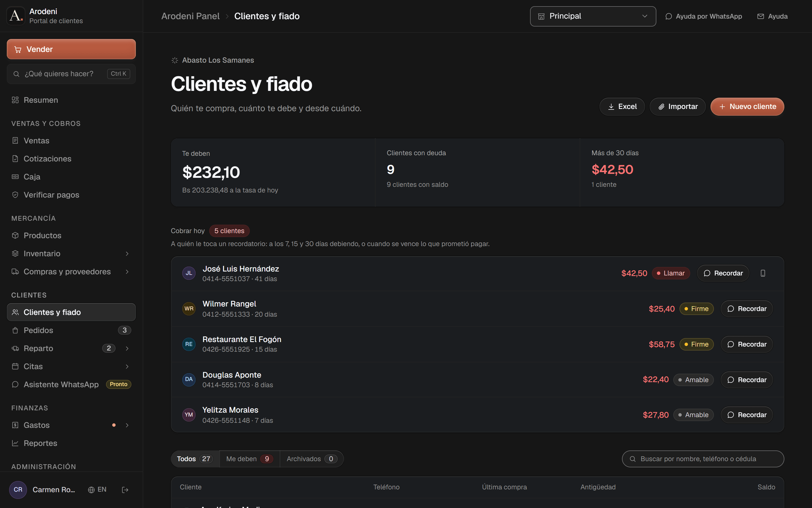Click the RE avatar of Restaurante El Fogón

tap(189, 344)
